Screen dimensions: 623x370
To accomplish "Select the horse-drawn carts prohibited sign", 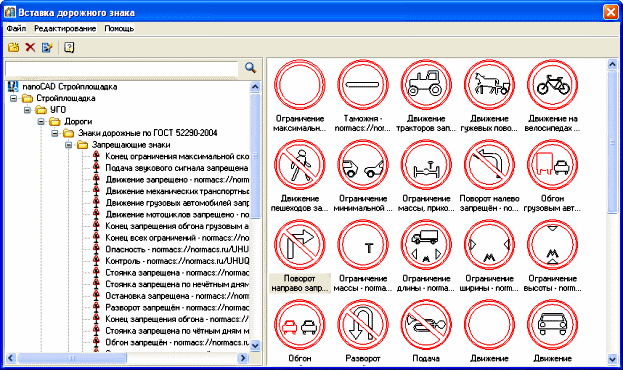I will click(489, 85).
